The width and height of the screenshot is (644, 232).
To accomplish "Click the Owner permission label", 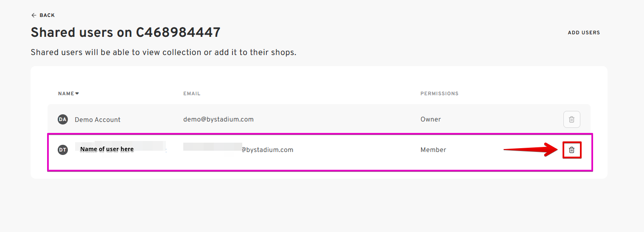I will 431,119.
